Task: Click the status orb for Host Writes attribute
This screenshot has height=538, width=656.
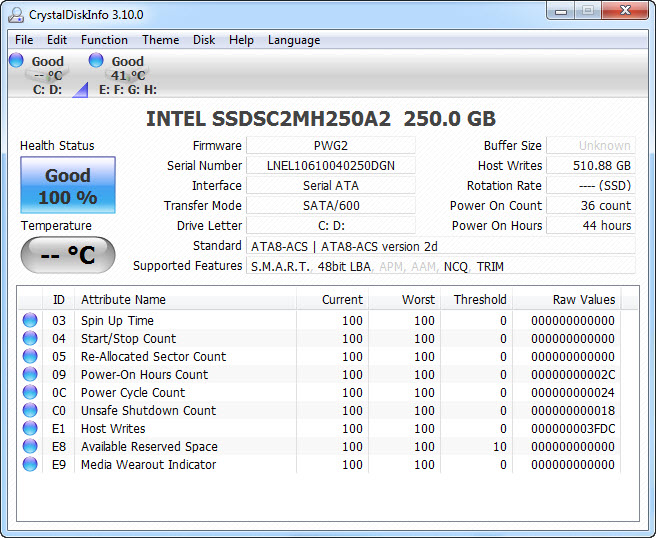Action: tap(30, 428)
